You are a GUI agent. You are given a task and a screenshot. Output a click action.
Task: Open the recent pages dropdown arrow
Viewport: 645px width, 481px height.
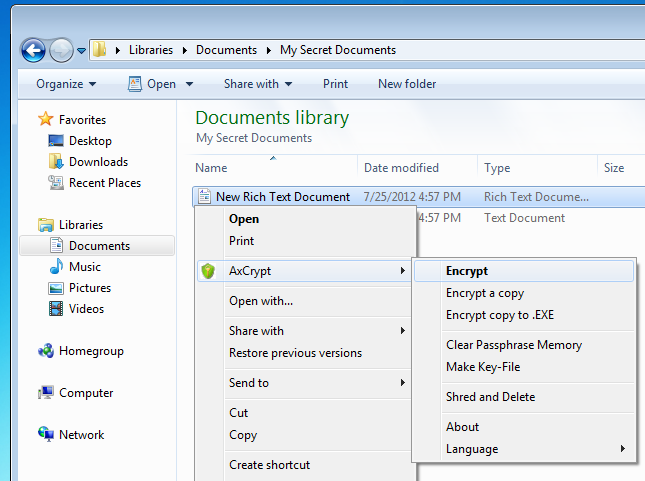click(x=81, y=51)
